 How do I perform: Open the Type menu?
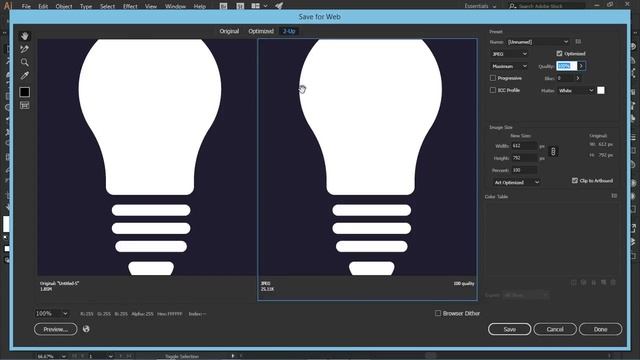pos(86,6)
